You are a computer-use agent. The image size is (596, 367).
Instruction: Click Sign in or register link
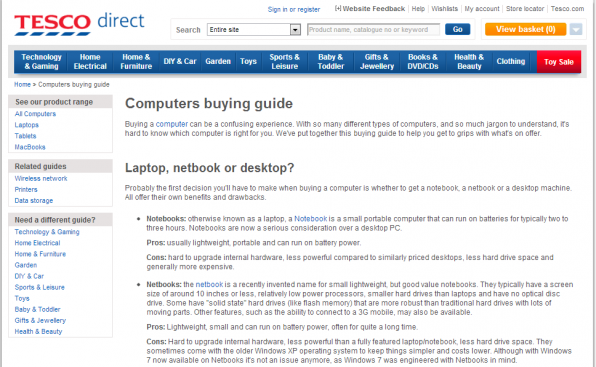[294, 9]
